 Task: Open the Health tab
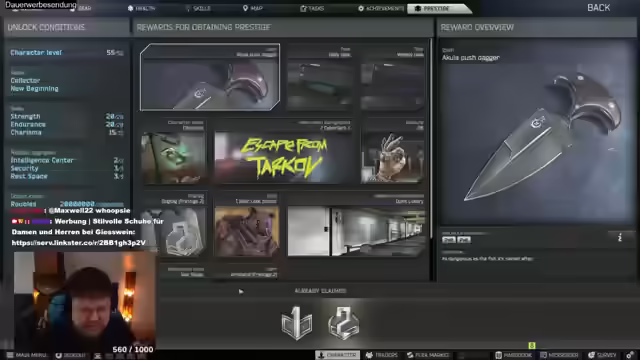(x=142, y=8)
